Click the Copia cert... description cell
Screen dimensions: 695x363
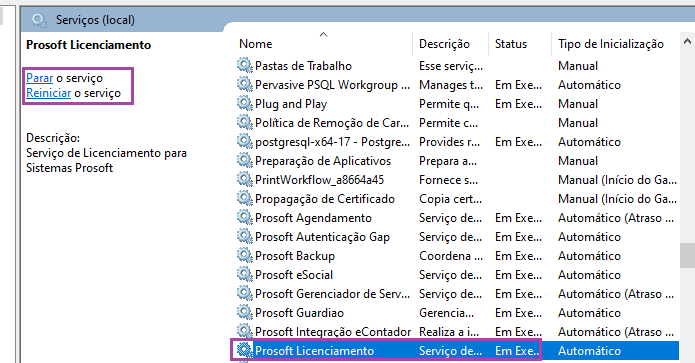pyautogui.click(x=450, y=199)
